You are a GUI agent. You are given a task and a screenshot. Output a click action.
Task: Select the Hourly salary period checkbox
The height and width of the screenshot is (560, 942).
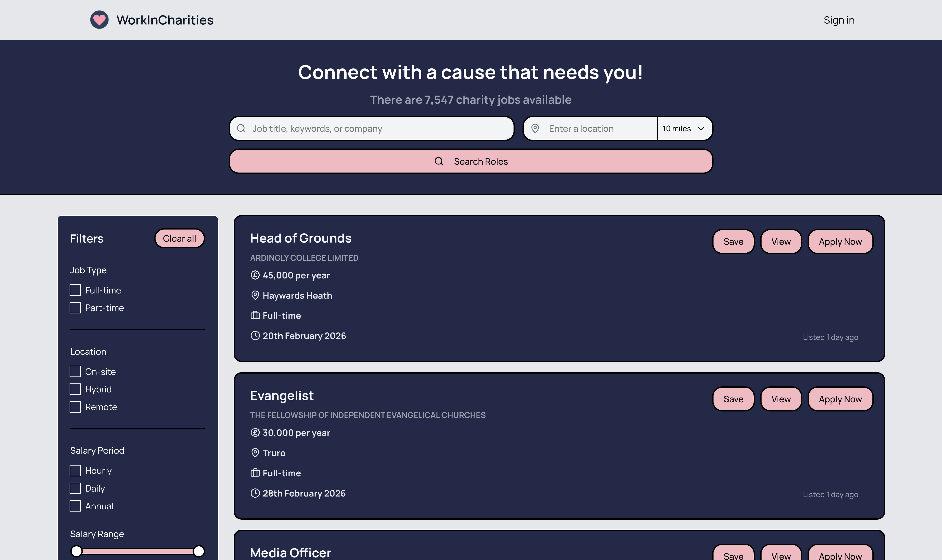[x=75, y=470]
